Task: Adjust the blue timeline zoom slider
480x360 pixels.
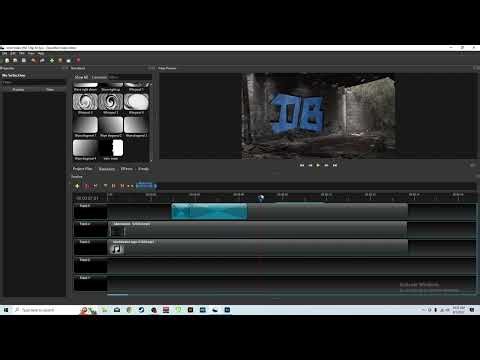Action: (x=146, y=186)
